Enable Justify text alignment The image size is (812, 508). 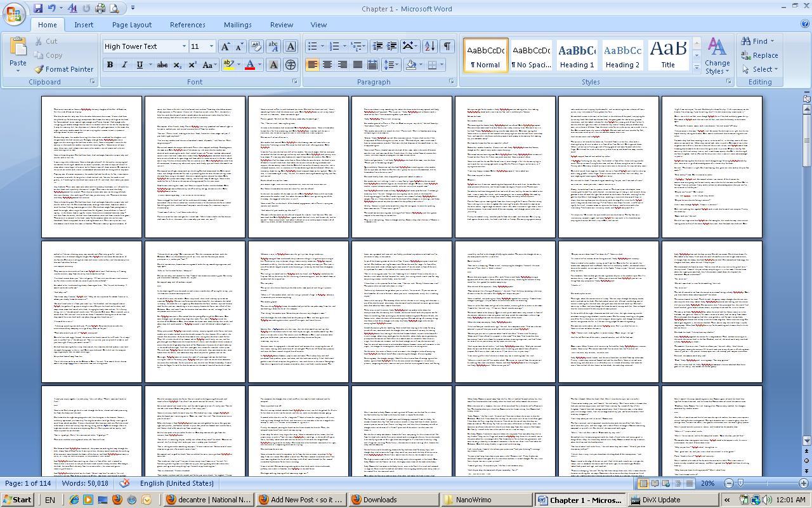pos(357,65)
